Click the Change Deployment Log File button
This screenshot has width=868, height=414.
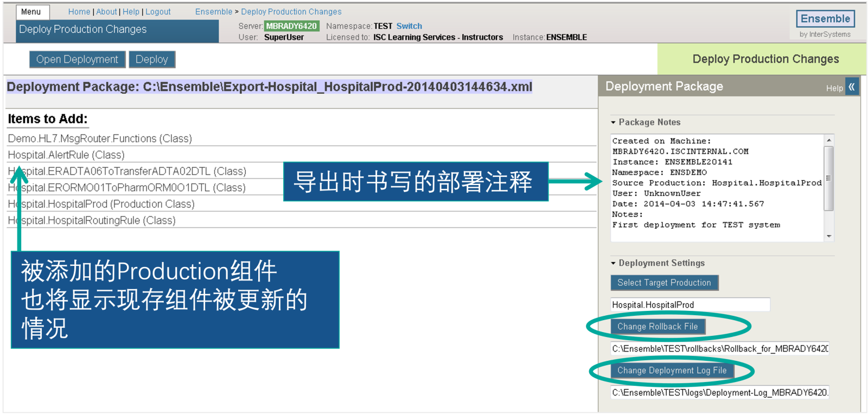pyautogui.click(x=672, y=371)
